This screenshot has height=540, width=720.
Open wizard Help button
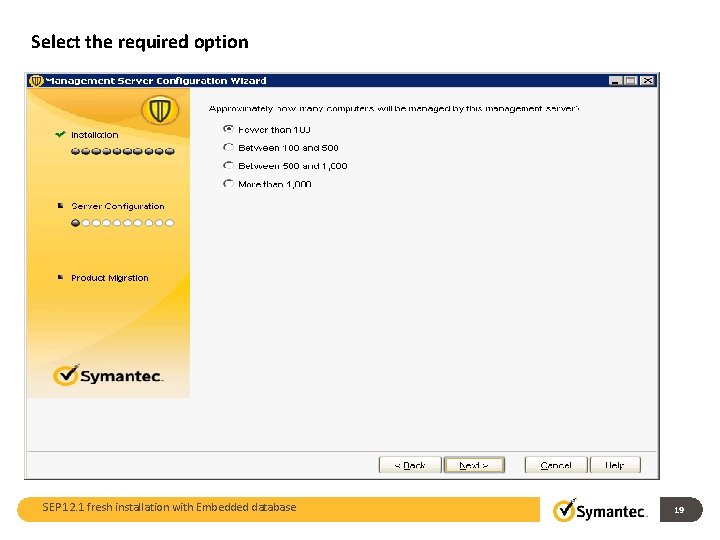pyautogui.click(x=615, y=465)
